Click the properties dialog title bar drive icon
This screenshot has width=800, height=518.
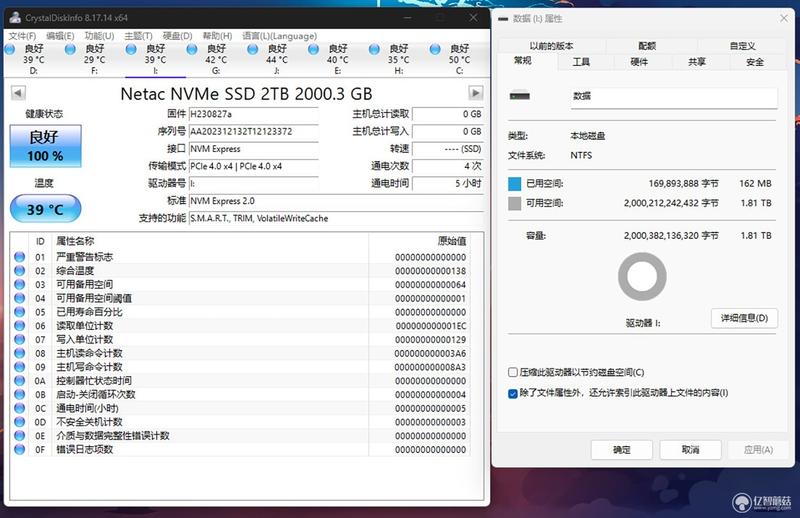pos(503,19)
